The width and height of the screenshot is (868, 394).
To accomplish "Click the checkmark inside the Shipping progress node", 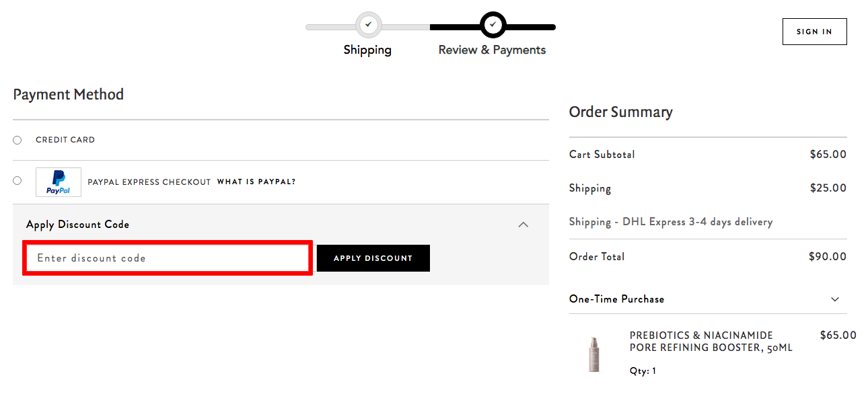I will pyautogui.click(x=367, y=25).
